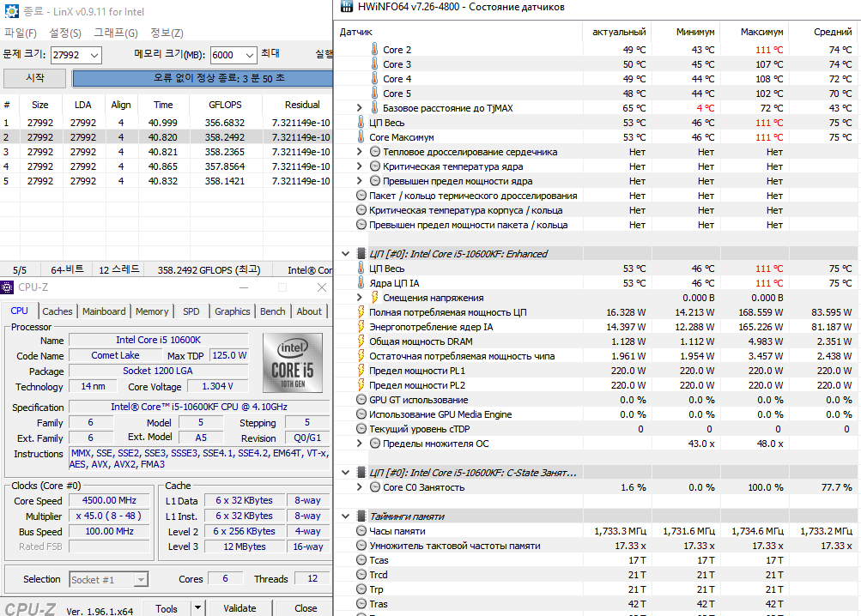Click the thermometer icon for Core Максимум
The image size is (861, 616).
coord(361,137)
